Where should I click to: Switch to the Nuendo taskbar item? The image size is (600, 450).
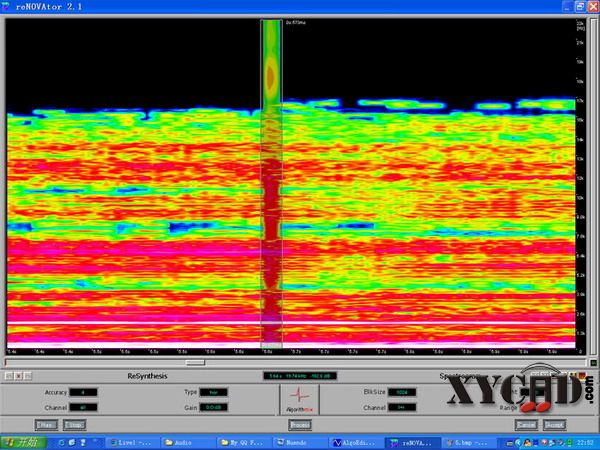click(x=299, y=443)
